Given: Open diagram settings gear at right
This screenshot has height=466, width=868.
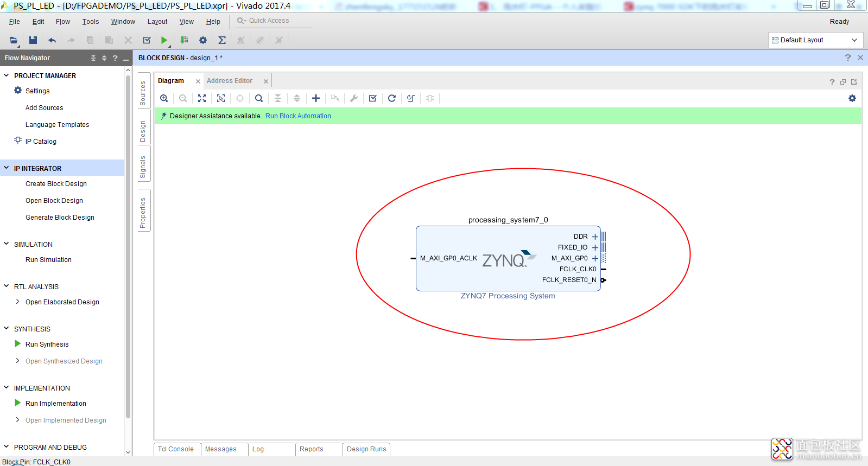Looking at the screenshot, I should pyautogui.click(x=852, y=98).
